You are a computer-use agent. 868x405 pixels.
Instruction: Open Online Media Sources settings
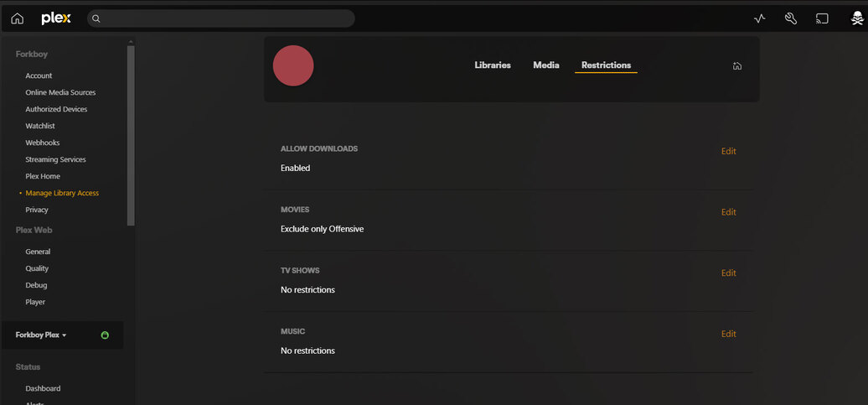(60, 92)
